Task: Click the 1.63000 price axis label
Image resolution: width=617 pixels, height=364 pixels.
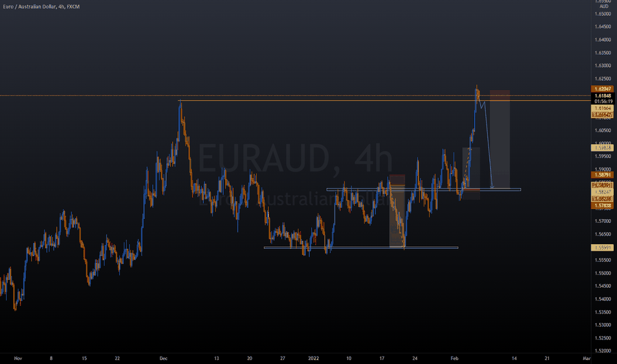Action: 603,66
